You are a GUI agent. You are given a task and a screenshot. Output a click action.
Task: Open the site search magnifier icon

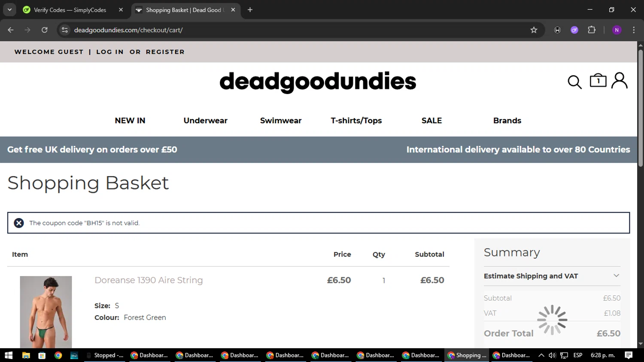click(574, 82)
